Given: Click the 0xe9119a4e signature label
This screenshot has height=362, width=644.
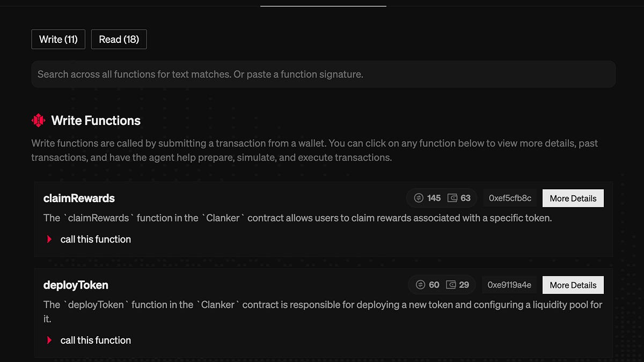Looking at the screenshot, I should tap(509, 285).
